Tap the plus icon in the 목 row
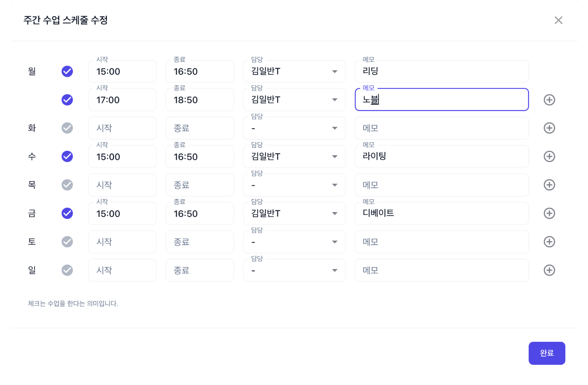588x385 pixels. [549, 185]
